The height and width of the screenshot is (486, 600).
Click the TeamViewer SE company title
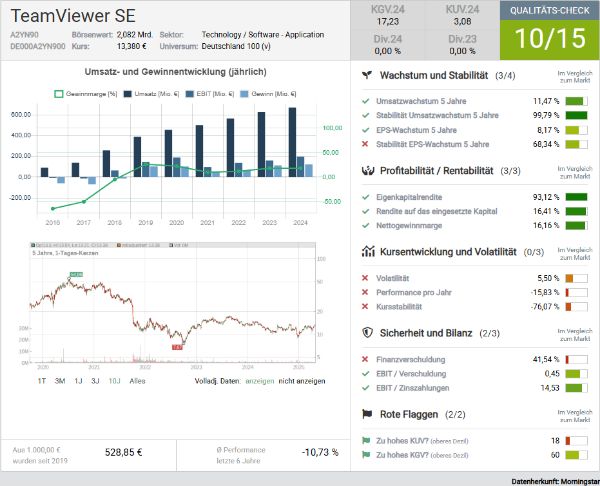tap(73, 16)
